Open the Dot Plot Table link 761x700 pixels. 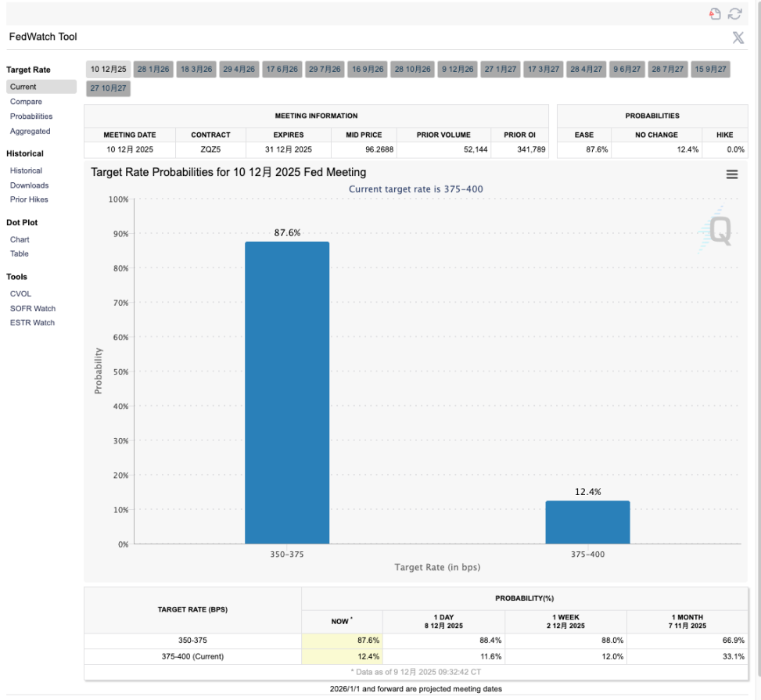(20, 253)
